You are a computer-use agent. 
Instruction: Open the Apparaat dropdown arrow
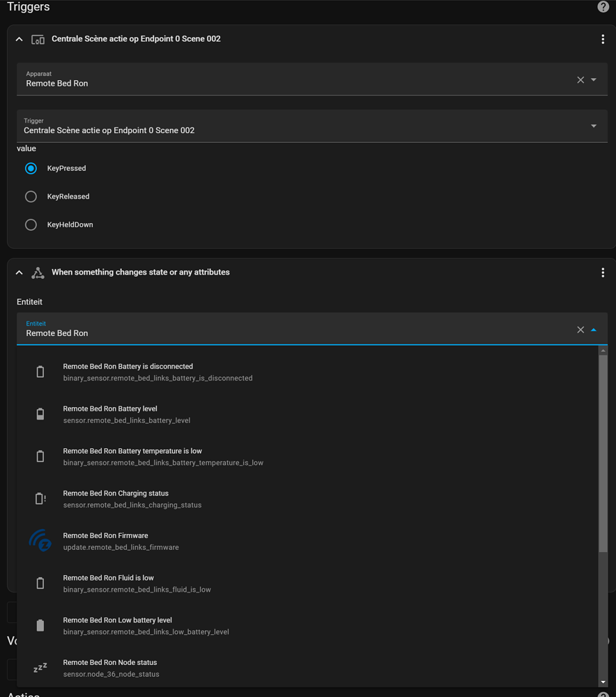coord(594,79)
